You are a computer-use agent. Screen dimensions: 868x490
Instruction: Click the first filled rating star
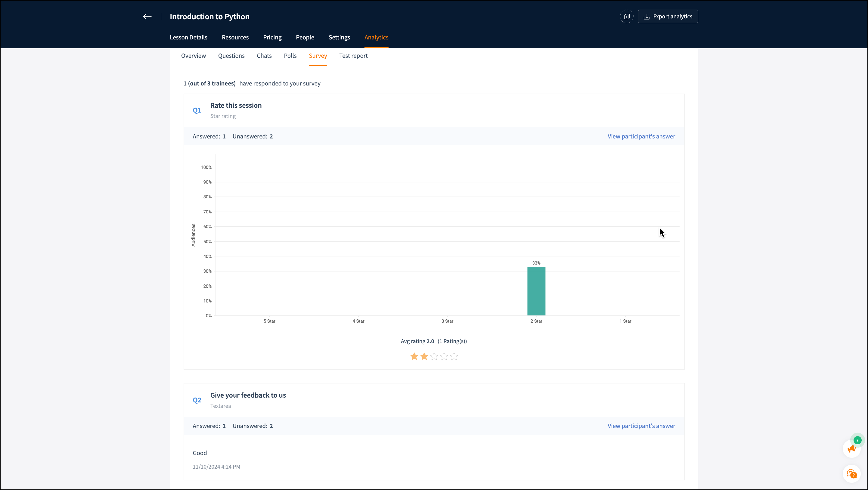coord(414,356)
